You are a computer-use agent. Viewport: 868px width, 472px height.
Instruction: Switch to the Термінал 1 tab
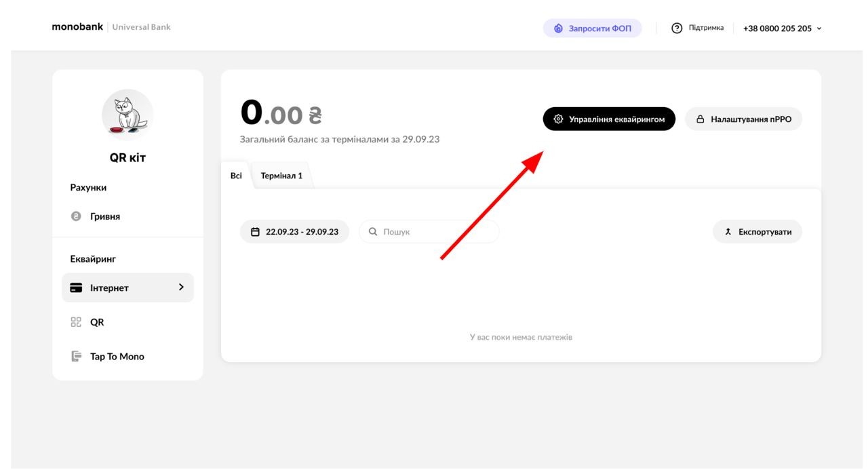[x=281, y=176]
